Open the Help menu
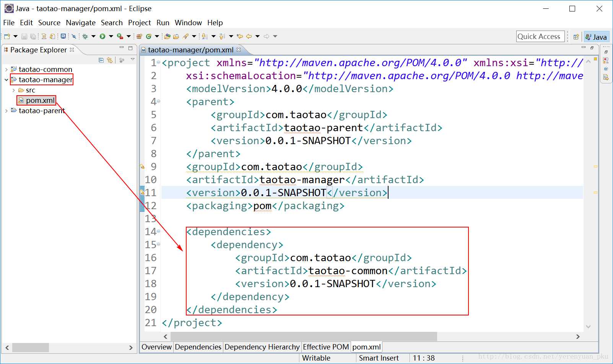This screenshot has width=613, height=364. 215,23
